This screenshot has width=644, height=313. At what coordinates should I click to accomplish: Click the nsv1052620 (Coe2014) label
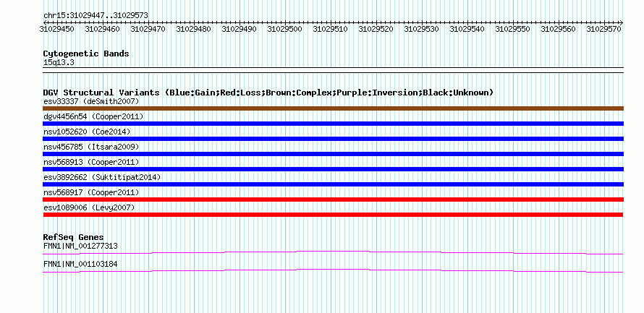click(x=87, y=132)
